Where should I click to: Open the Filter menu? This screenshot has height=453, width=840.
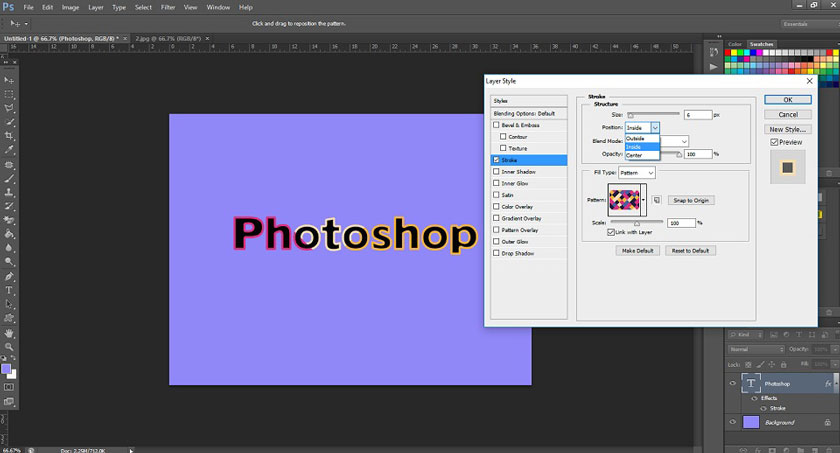(x=168, y=7)
